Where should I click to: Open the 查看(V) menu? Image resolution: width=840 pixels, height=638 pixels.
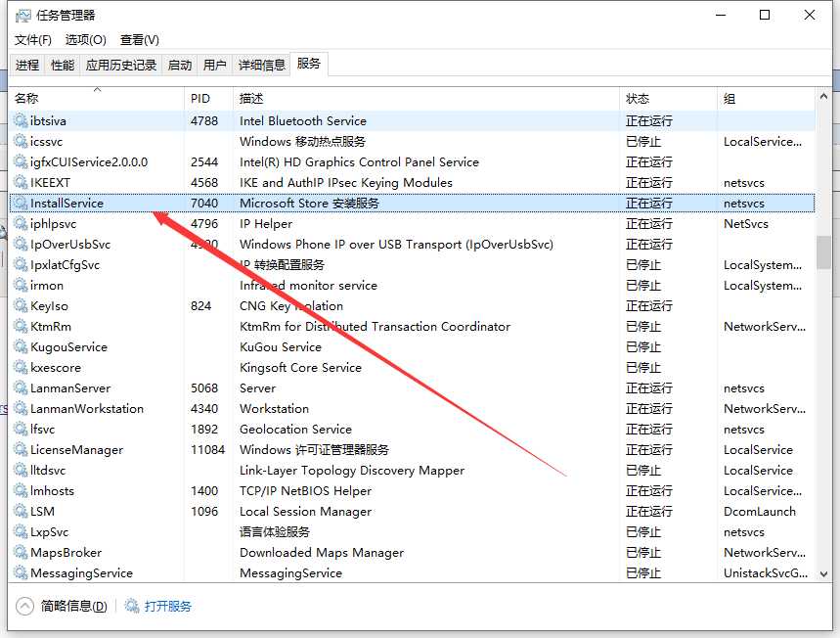(139, 40)
